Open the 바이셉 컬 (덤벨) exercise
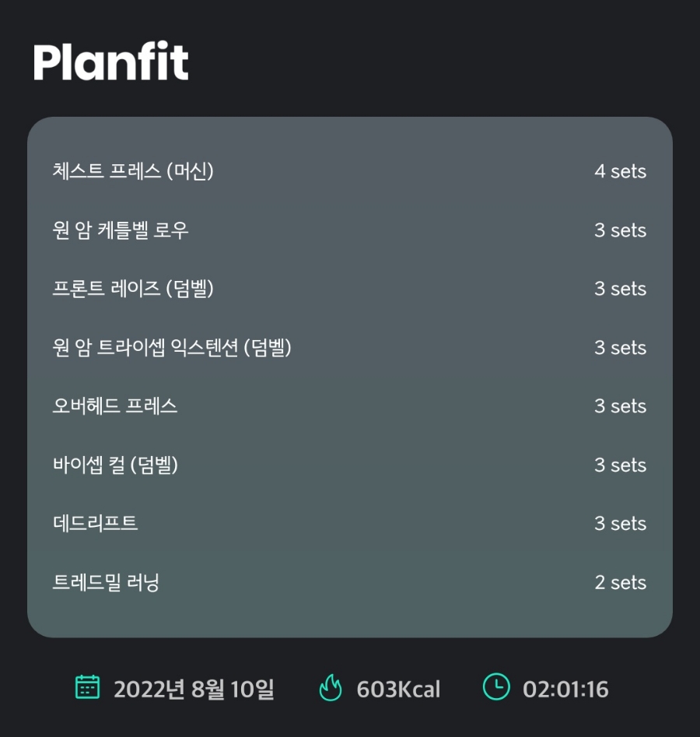700x737 pixels. (116, 465)
